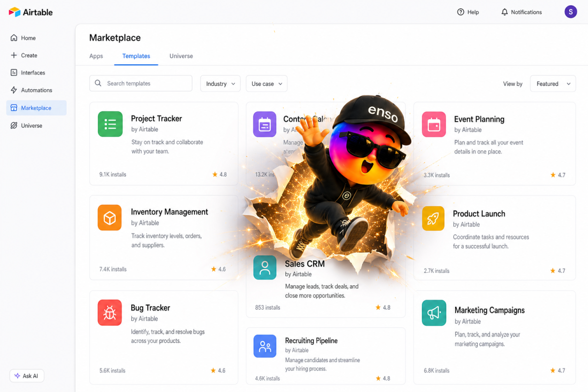Screen dimensions: 588x392
Task: Open the Recruiting Pipeline template title
Action: [x=311, y=341]
